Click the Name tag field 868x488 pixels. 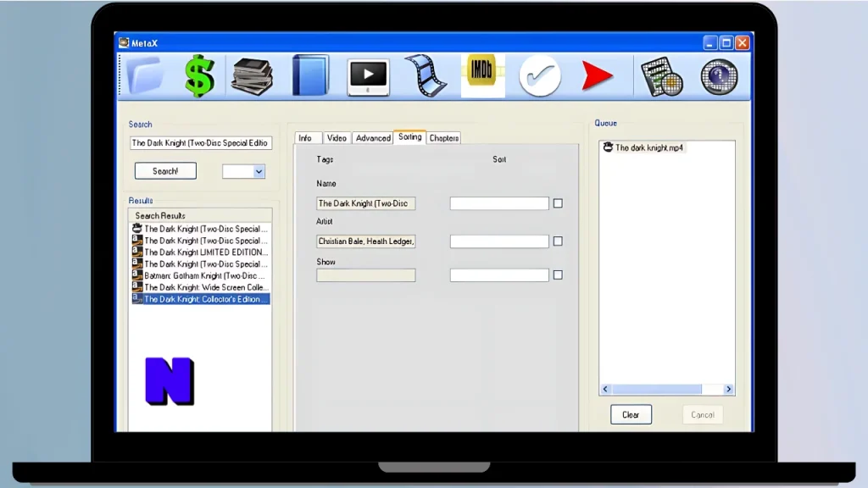tap(366, 203)
